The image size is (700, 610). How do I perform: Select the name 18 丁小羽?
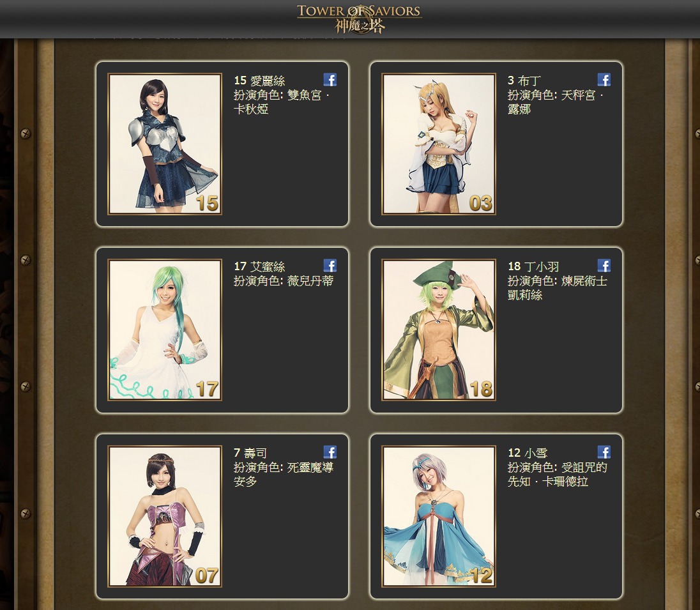(533, 266)
